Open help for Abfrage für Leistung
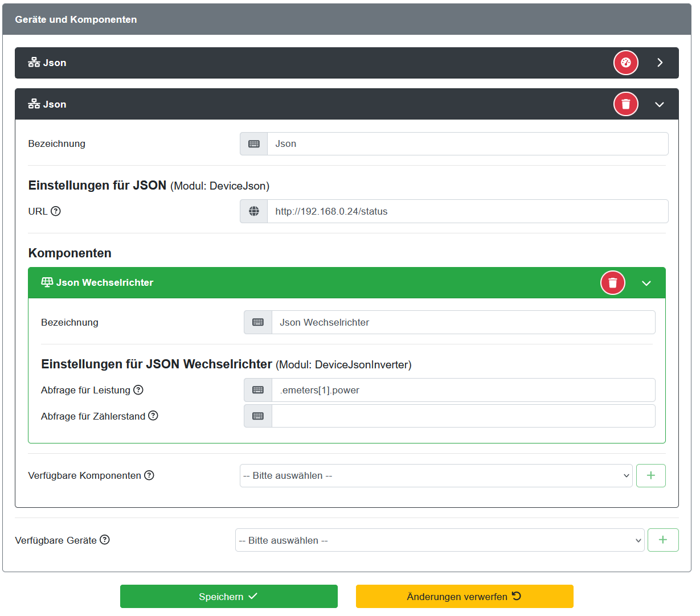700x616 pixels. 138,390
